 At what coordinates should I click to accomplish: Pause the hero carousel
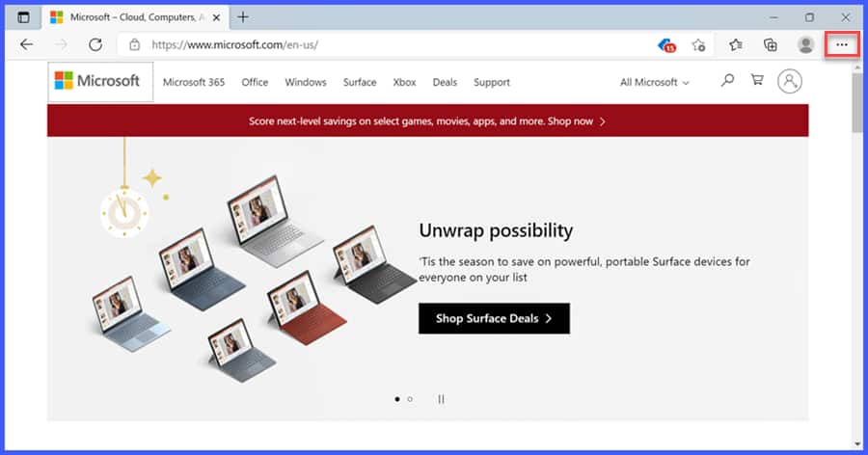pos(441,399)
